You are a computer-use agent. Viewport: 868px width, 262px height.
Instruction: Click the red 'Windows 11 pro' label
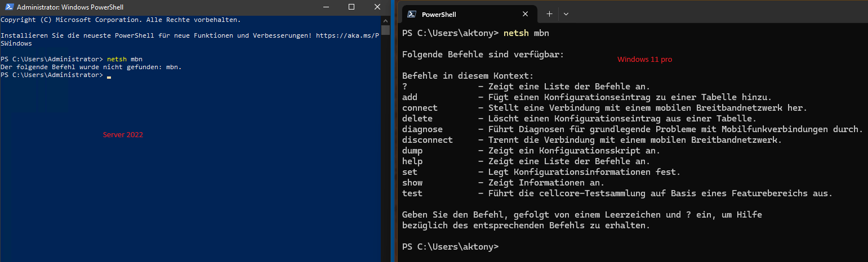coord(644,59)
